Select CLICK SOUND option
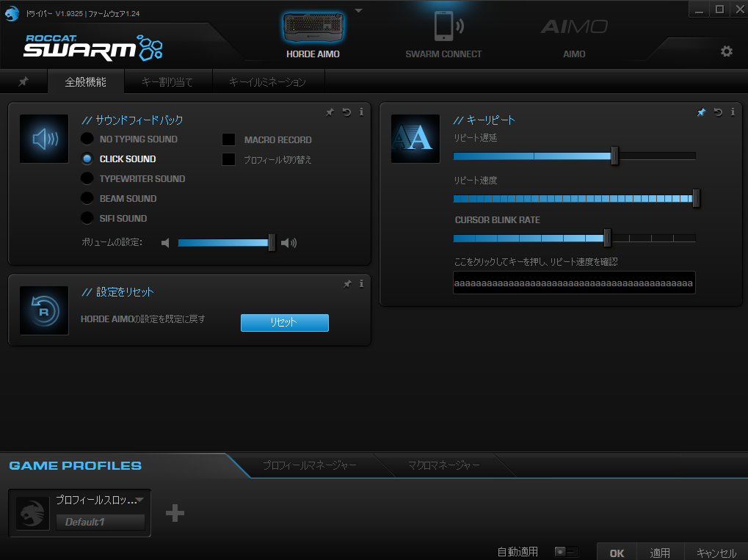 pyautogui.click(x=87, y=159)
